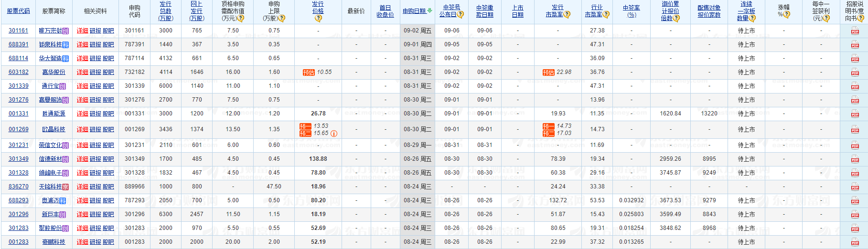Viewport: 868px width, 249px height.
Task: Open 研报 link in the 688391 row
Action: 96,44
